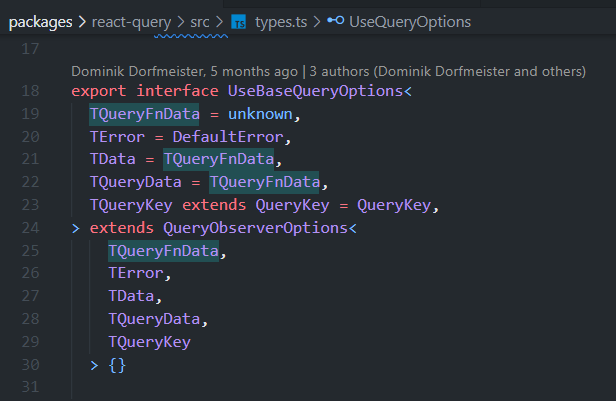Click TQueryData on line 22
Viewport: 616px width, 401px height.
pos(136,182)
